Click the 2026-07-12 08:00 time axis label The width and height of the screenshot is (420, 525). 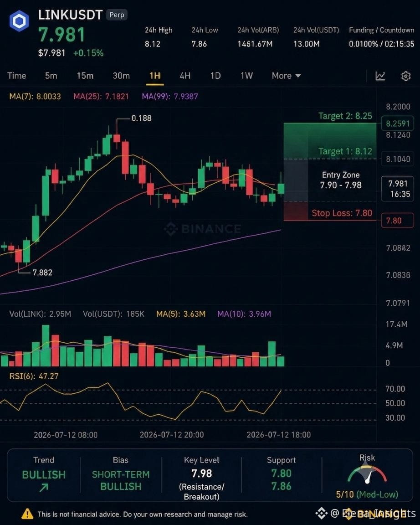[66, 435]
